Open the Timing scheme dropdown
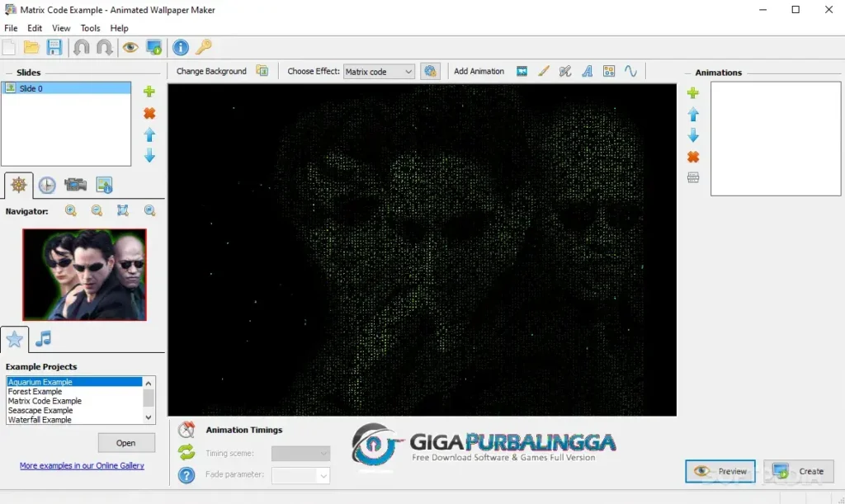This screenshot has width=845, height=504. 300,454
